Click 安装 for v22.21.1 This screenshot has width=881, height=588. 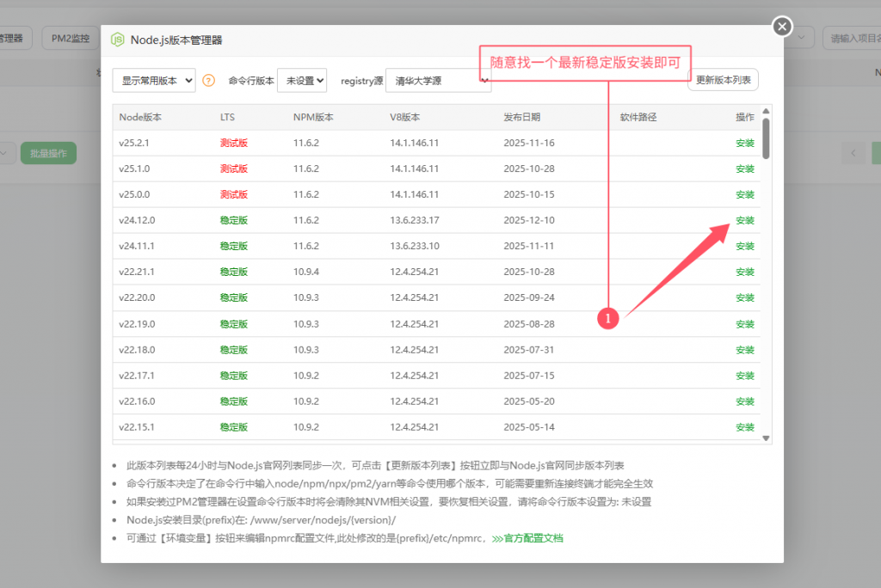pyautogui.click(x=744, y=273)
